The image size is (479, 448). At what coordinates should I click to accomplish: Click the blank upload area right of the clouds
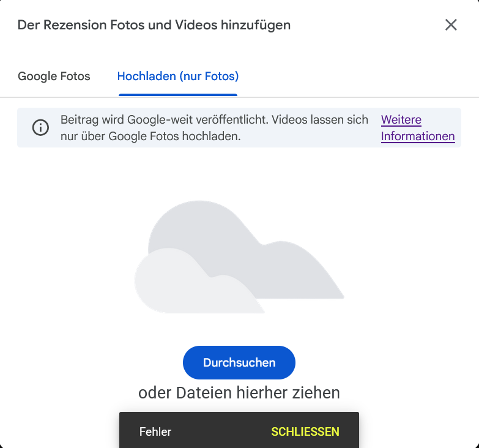pyautogui.click(x=410, y=257)
